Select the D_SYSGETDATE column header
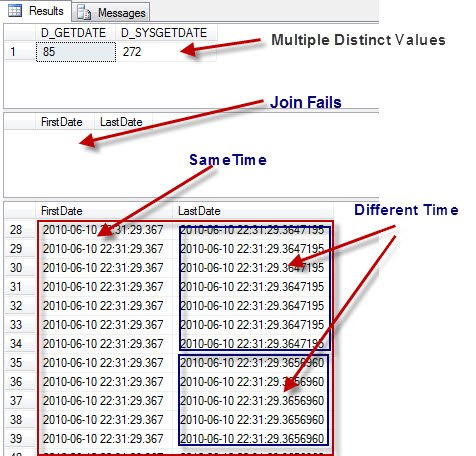 [166, 33]
